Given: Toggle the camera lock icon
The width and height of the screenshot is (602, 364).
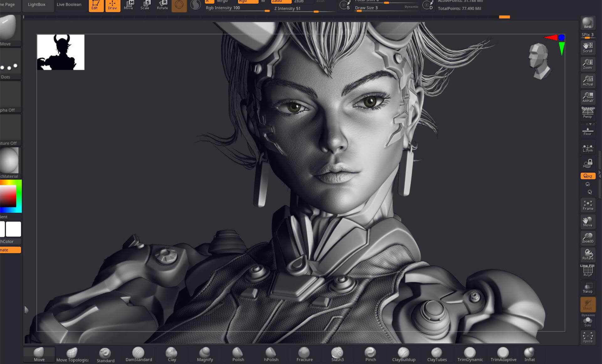Looking at the screenshot, I should coord(588,164).
